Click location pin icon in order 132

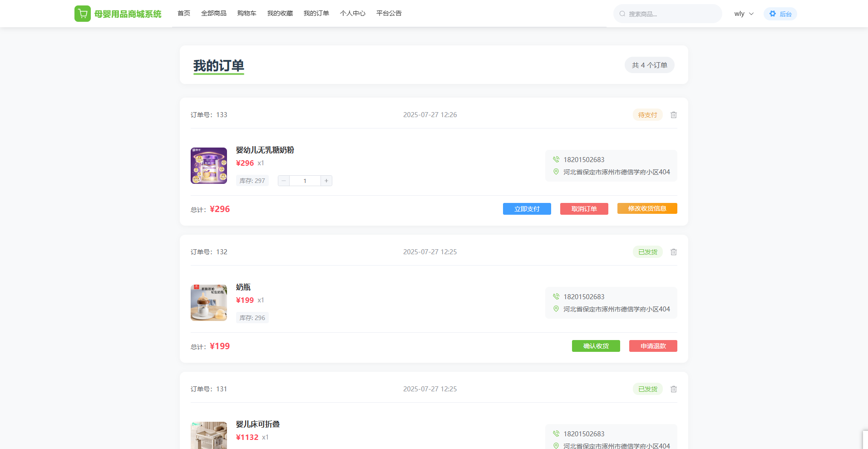pyautogui.click(x=556, y=309)
